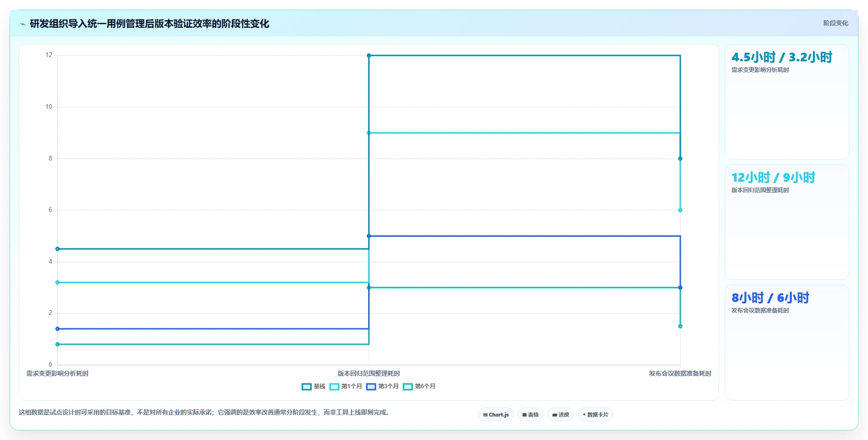Image resolution: width=868 pixels, height=440 pixels.
Task: Click the 版本回归范围整理耗时 axis label
Action: pos(369,373)
